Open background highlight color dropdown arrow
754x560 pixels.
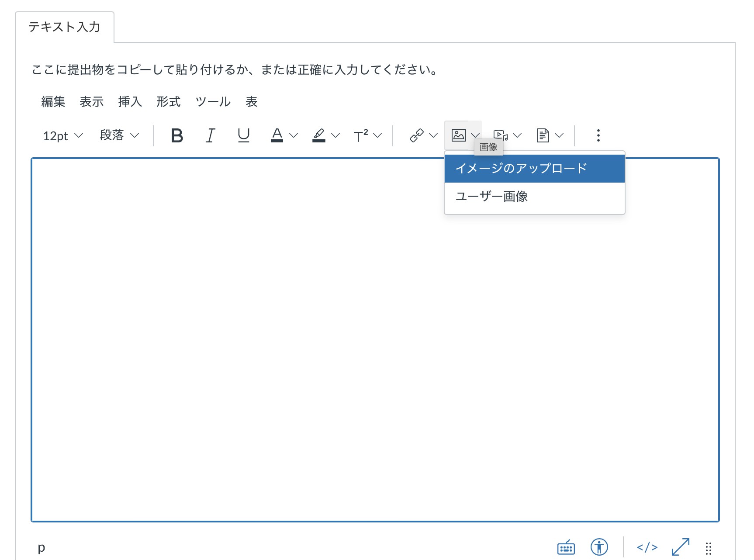(335, 135)
